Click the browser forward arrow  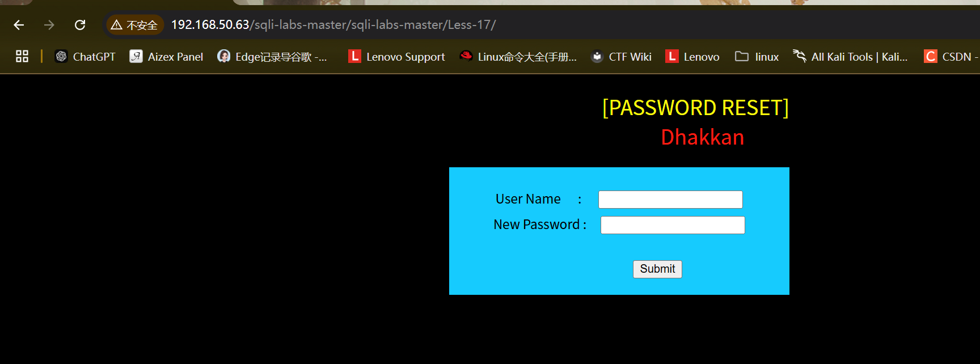pyautogui.click(x=49, y=25)
